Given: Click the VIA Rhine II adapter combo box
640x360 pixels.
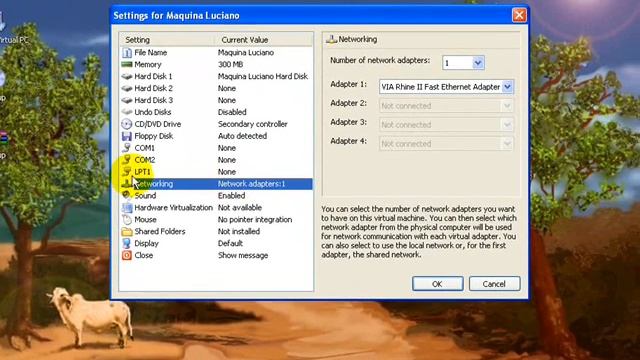Looking at the screenshot, I should (x=446, y=87).
